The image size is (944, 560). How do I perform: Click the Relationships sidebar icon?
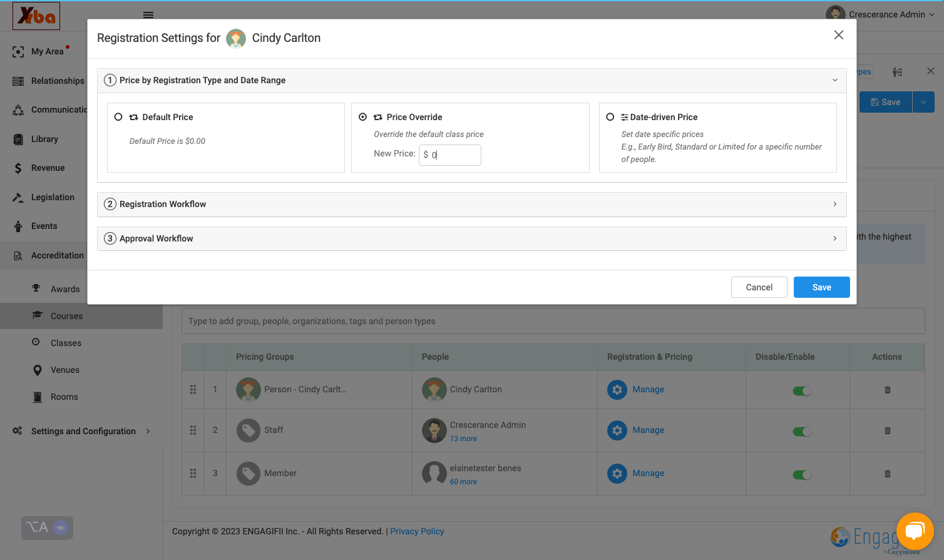(x=18, y=81)
